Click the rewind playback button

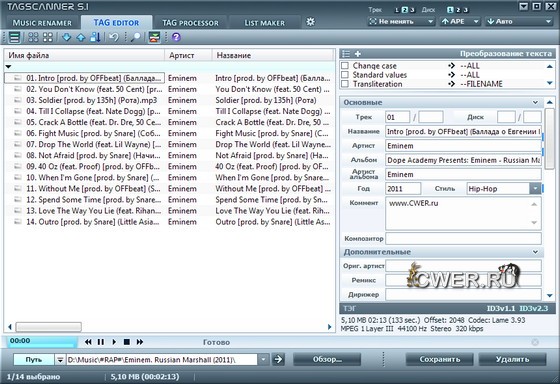[x=88, y=342]
